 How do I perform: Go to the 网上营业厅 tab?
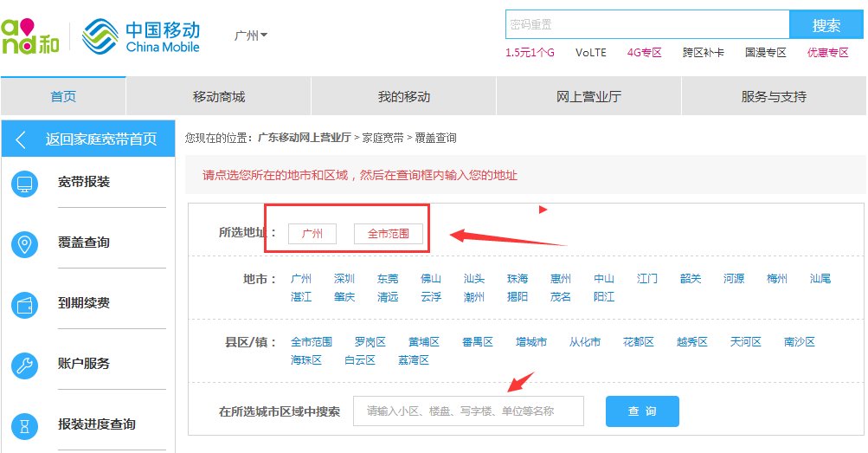(589, 96)
